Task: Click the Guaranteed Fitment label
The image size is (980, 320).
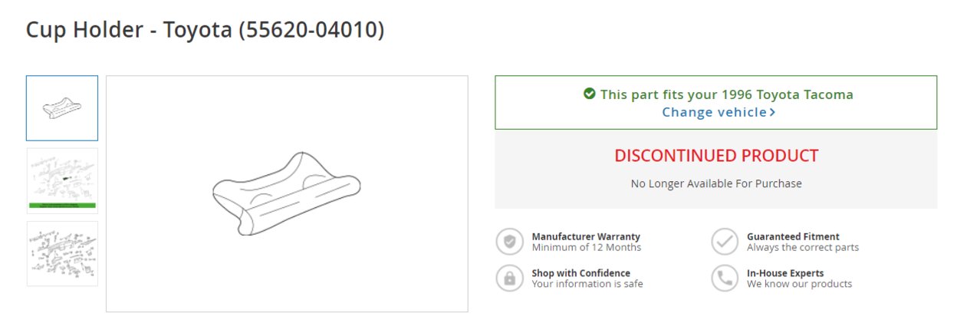Action: [793, 236]
